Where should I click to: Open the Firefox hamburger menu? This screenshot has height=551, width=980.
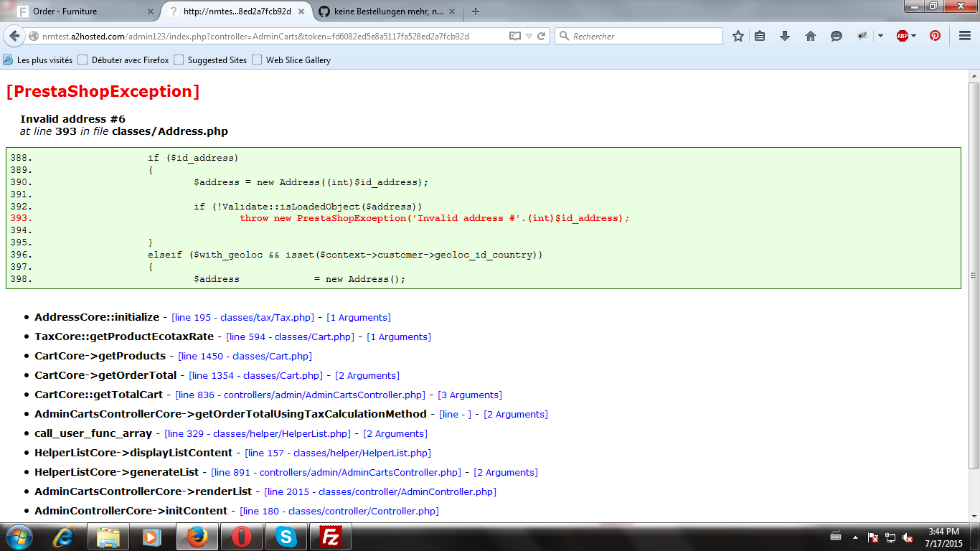[965, 36]
